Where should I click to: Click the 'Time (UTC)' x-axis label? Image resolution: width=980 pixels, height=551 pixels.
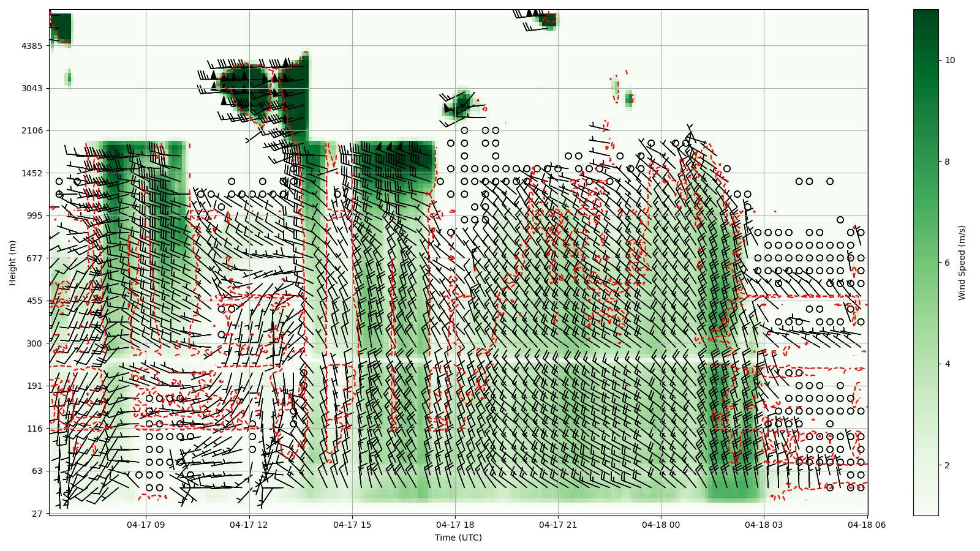click(458, 538)
